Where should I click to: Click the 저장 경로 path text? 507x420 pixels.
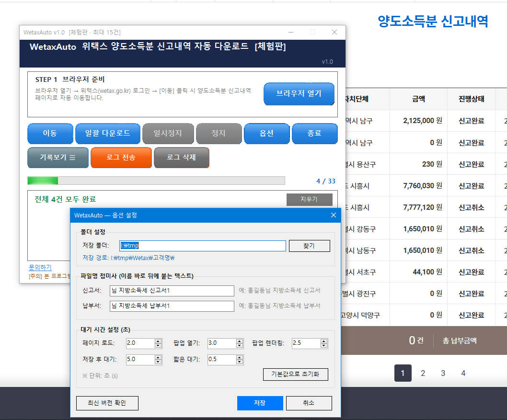(129, 258)
